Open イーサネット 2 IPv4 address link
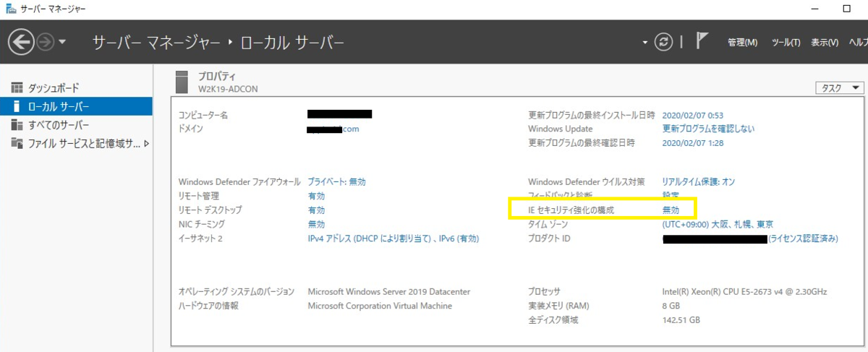The width and height of the screenshot is (868, 352). [x=393, y=238]
